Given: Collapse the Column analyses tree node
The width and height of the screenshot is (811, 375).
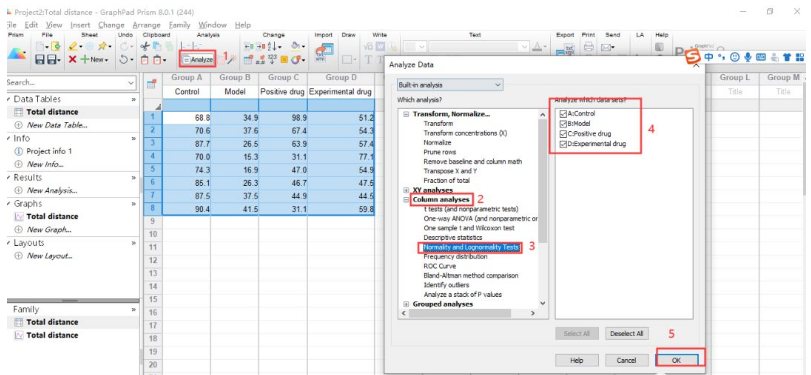Looking at the screenshot, I should tap(406, 200).
